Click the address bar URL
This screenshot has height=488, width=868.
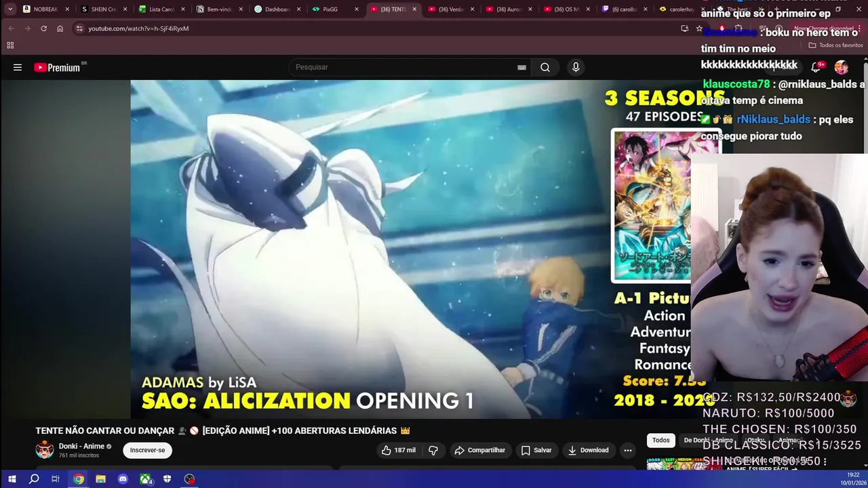(x=138, y=28)
